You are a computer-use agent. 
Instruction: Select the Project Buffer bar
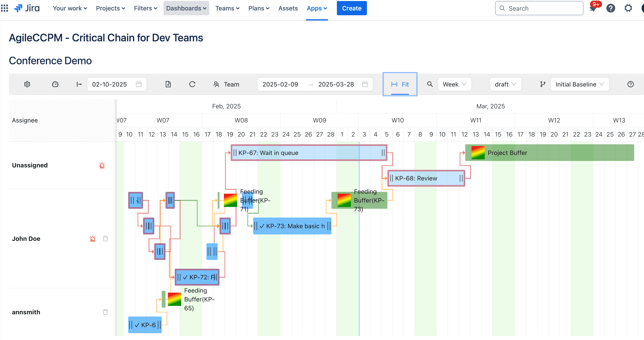coord(525,153)
